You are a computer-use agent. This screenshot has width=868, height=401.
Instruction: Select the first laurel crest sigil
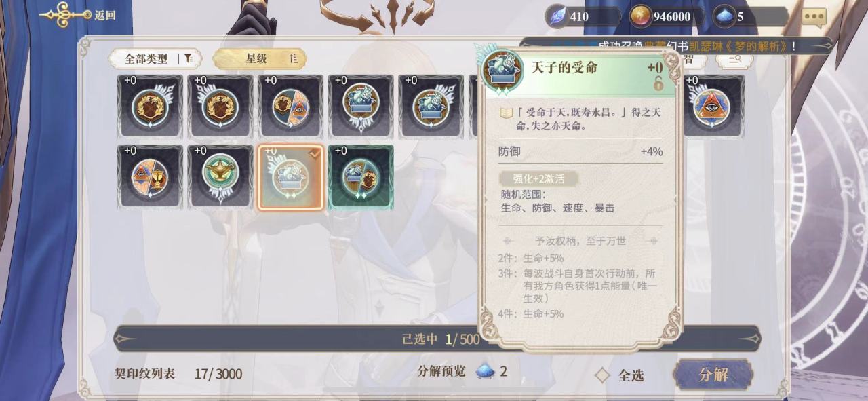tap(150, 106)
